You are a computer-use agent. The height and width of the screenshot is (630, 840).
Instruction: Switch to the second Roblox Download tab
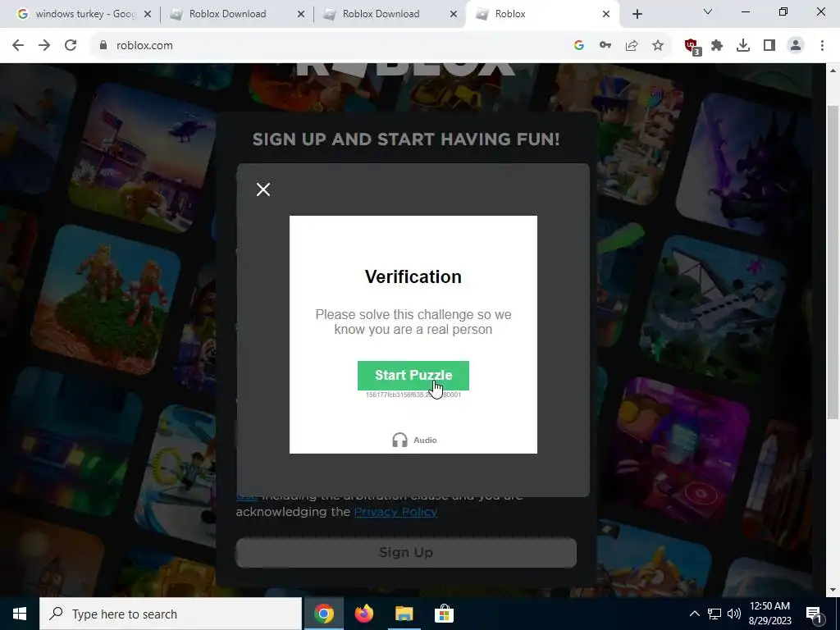point(381,14)
